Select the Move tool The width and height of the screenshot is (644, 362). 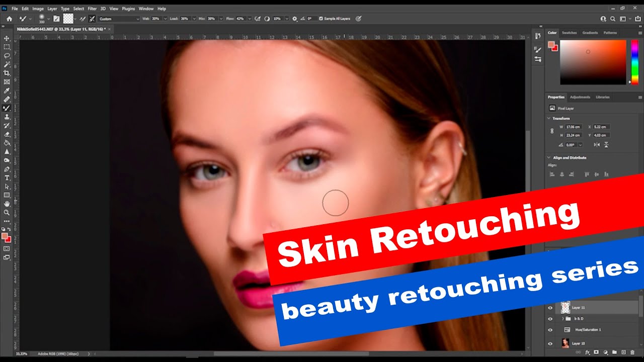(7, 38)
